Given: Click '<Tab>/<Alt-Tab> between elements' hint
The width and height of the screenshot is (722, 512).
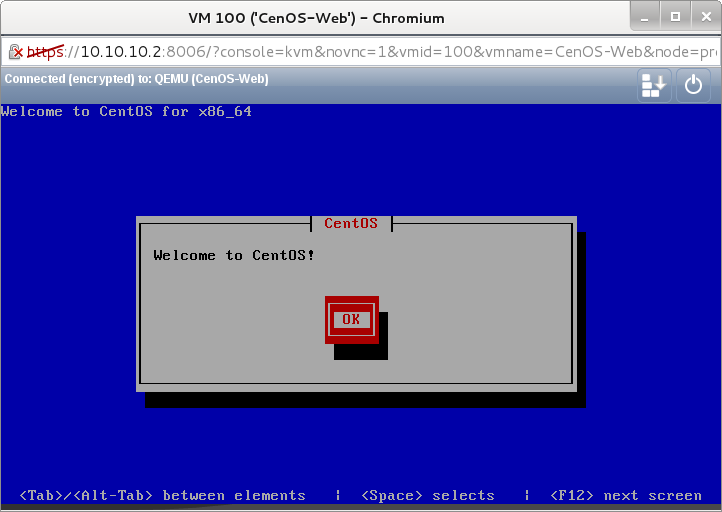Looking at the screenshot, I should click(163, 495).
